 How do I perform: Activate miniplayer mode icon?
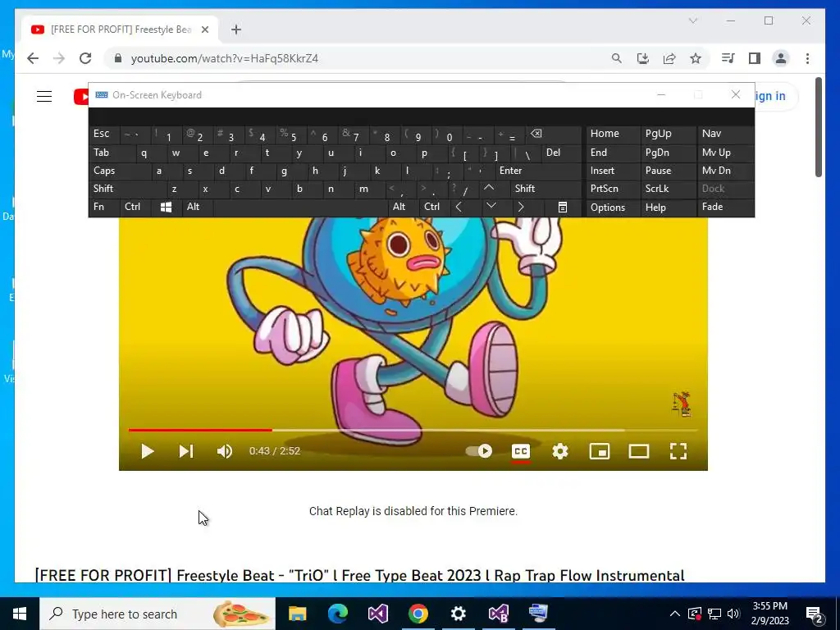(600, 451)
